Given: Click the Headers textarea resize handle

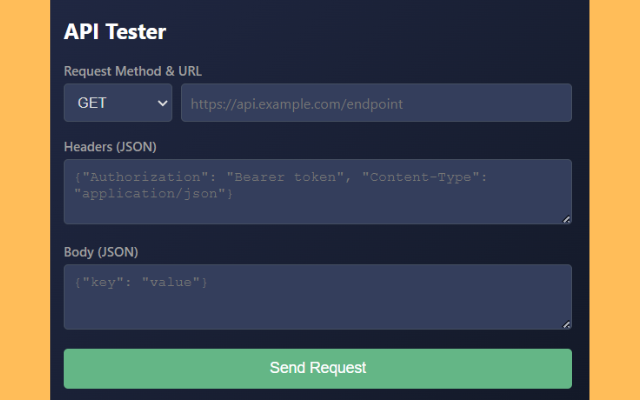Looking at the screenshot, I should (x=567, y=219).
